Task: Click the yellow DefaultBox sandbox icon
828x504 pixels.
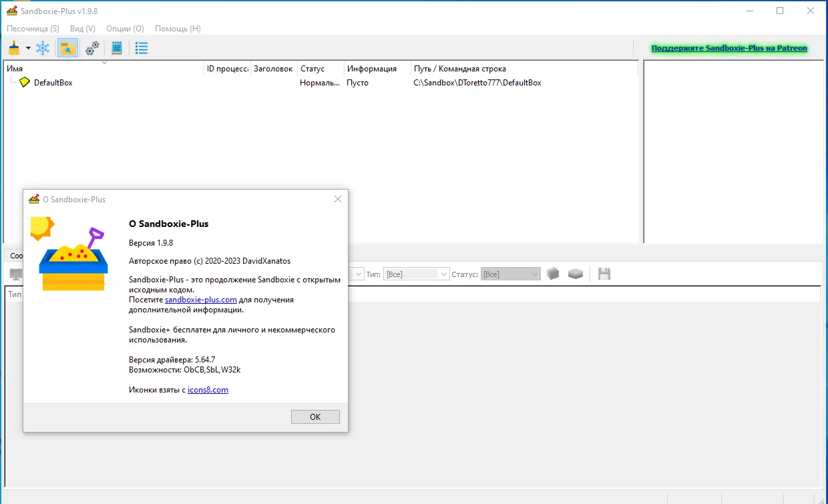Action: [25, 83]
